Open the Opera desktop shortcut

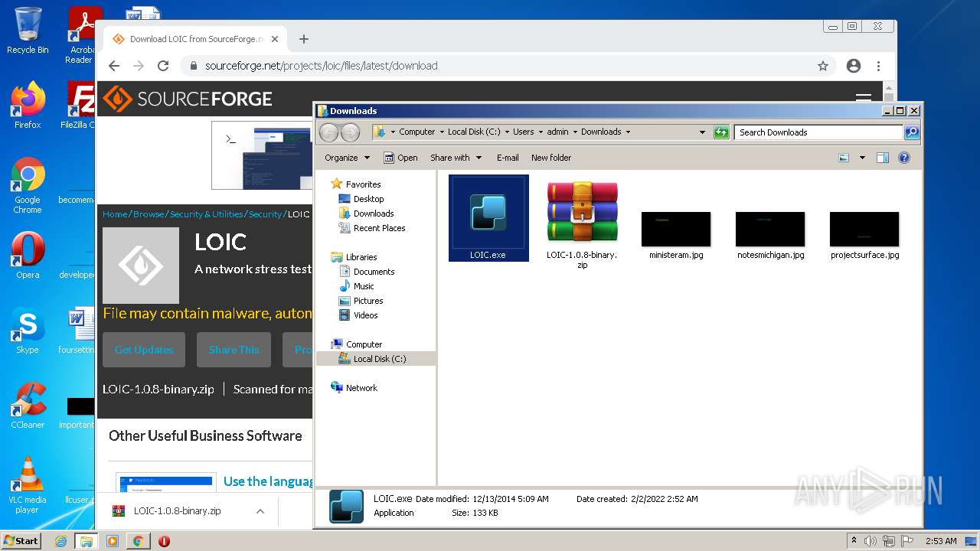coord(28,256)
